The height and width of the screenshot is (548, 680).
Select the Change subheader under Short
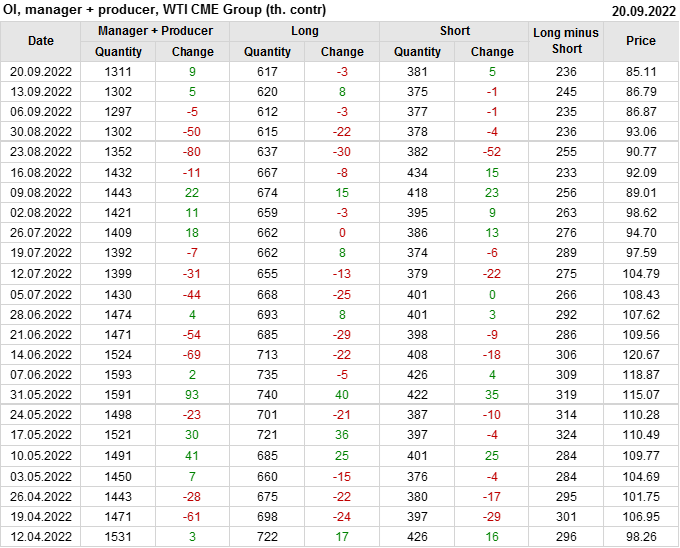tap(492, 52)
